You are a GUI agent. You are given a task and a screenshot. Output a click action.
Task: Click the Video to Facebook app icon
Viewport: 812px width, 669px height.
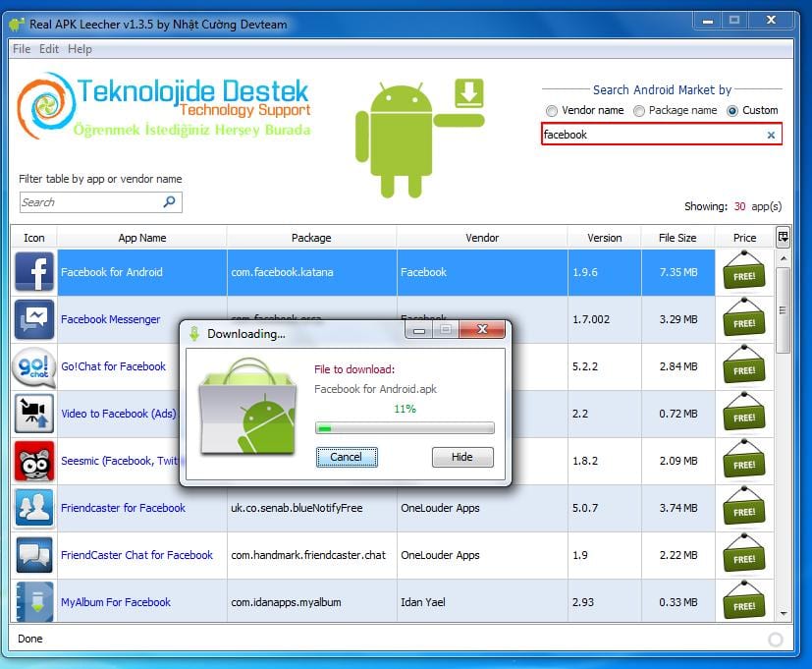pyautogui.click(x=34, y=414)
